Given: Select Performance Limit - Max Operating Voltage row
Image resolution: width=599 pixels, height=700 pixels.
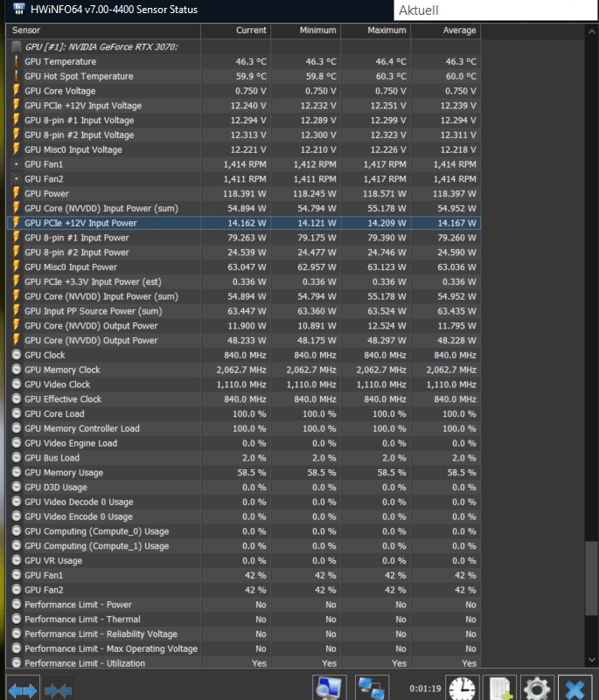Looking at the screenshot, I should (x=244, y=648).
